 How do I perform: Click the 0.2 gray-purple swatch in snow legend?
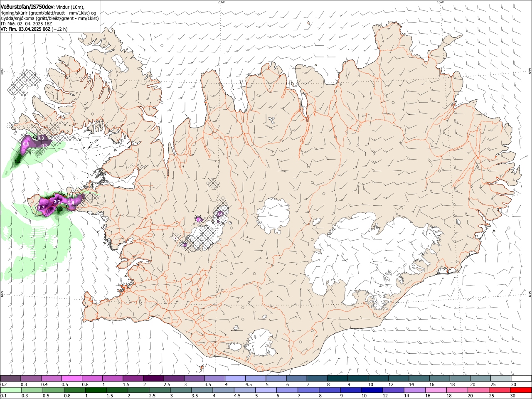pos(10,379)
